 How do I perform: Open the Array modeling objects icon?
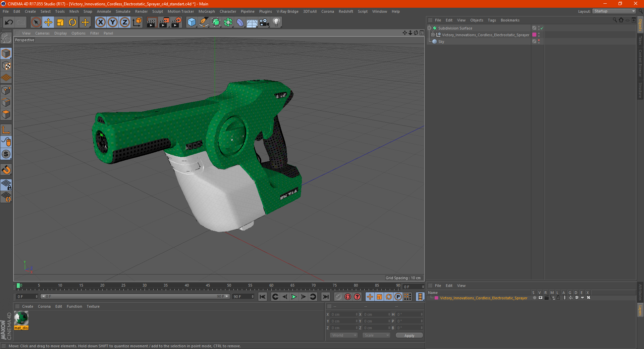228,22
